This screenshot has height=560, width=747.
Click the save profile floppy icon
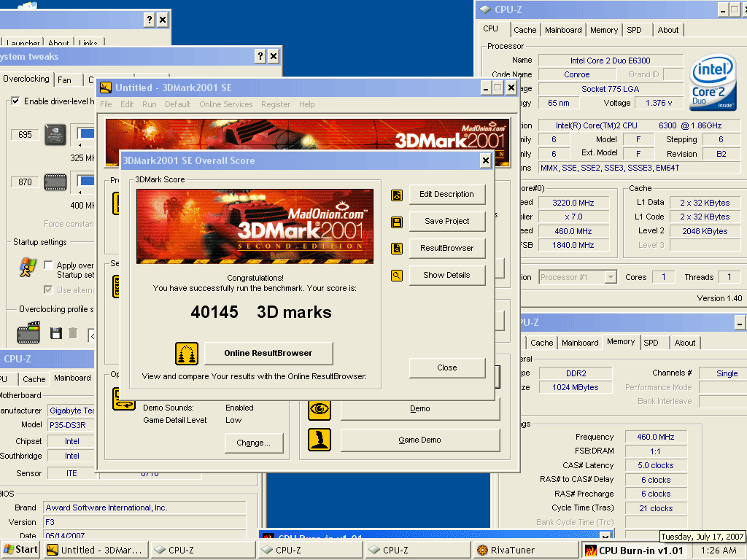pos(56,332)
